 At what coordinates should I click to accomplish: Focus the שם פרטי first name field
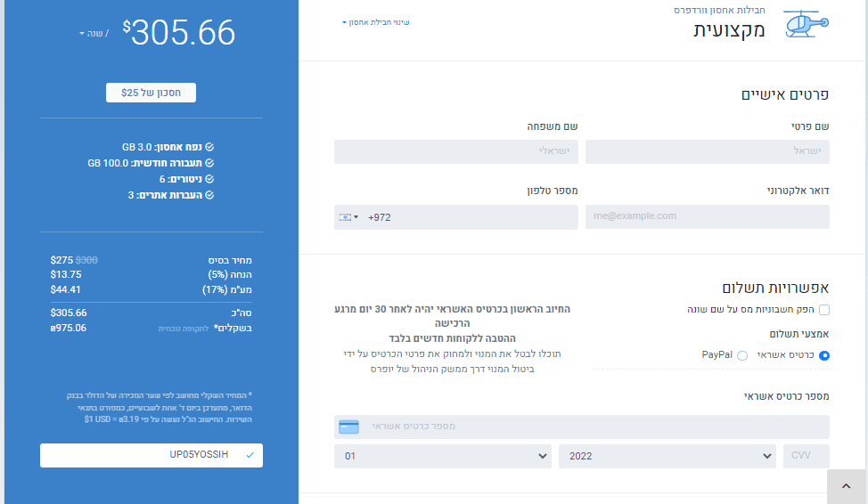pos(708,151)
